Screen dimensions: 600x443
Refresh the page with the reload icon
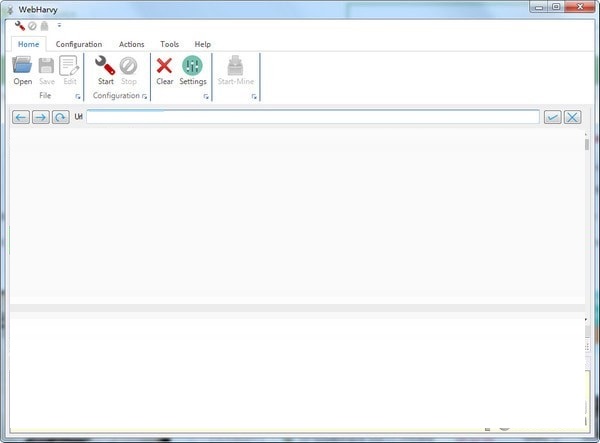pyautogui.click(x=61, y=117)
